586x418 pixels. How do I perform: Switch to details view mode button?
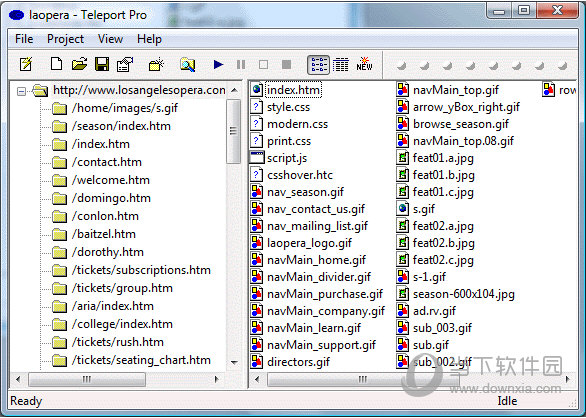(x=340, y=65)
